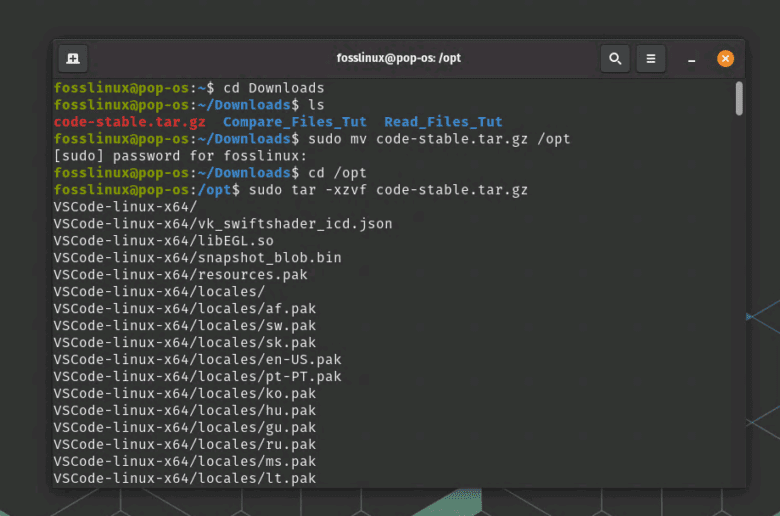Click the locales/gu.pak line
Viewport: 780px width, 516px height.
(x=185, y=426)
